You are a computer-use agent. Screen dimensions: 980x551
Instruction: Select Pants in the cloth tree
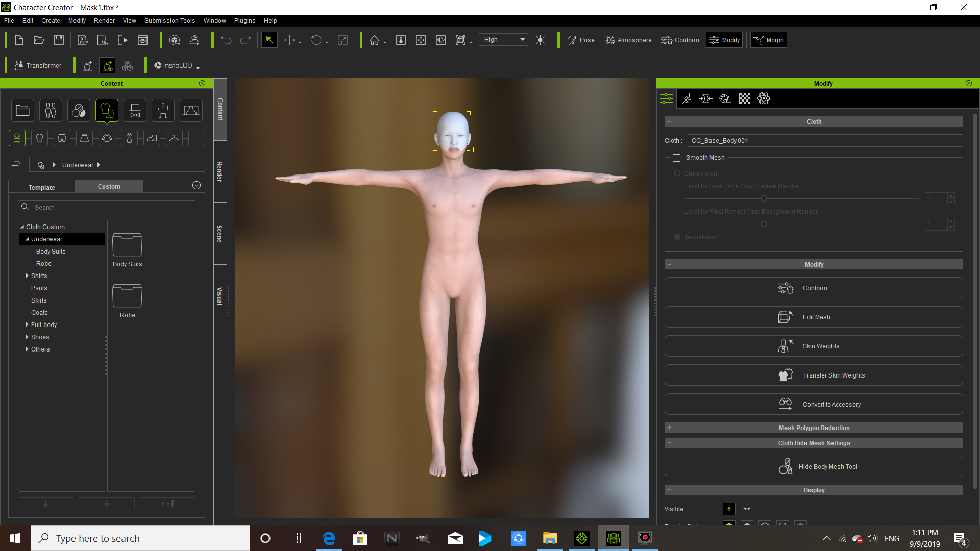(39, 288)
